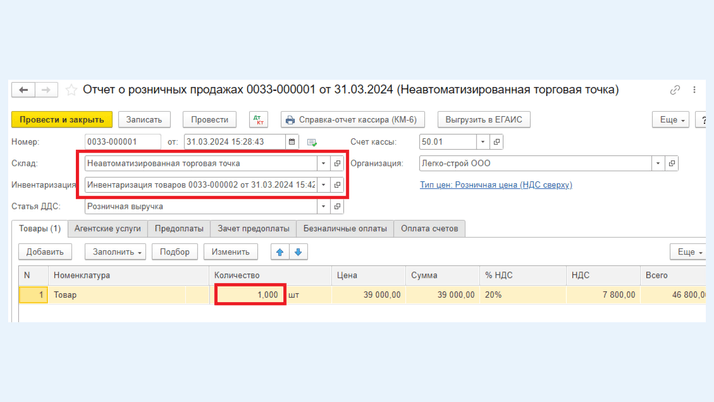Click the % НДС column header
Viewport: 714px width, 402px height.
[523, 275]
